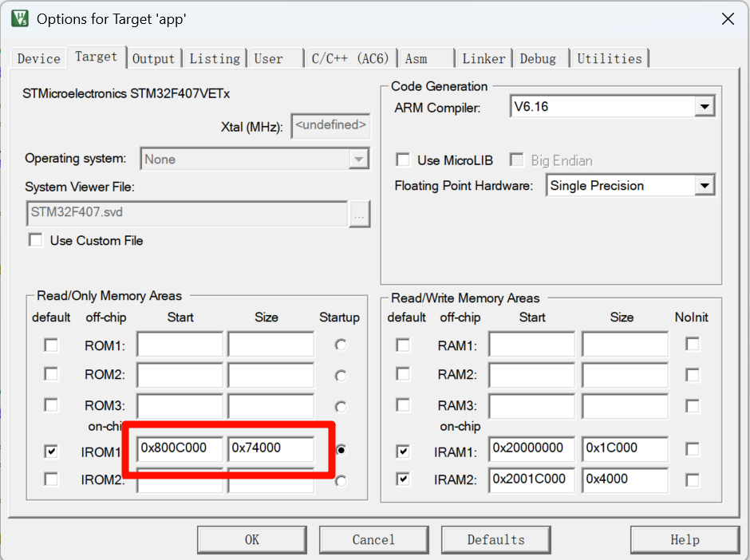
Task: Open the ARM Compiler version dropdown
Action: click(704, 106)
